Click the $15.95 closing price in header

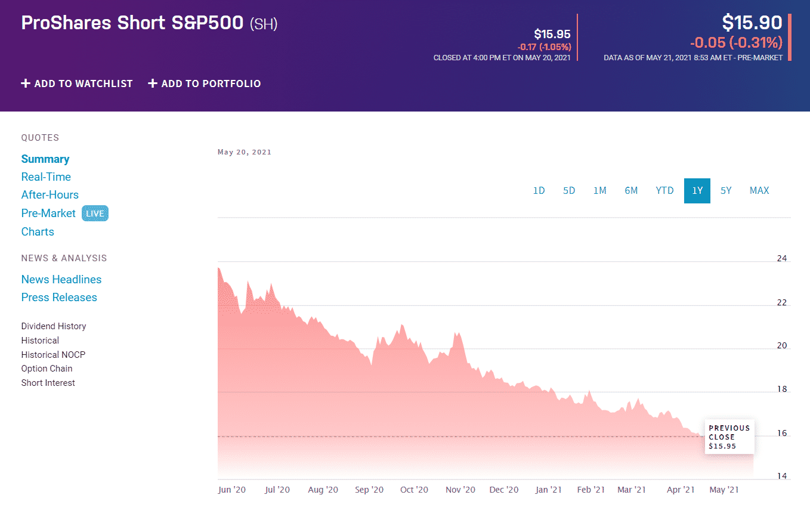coord(552,34)
